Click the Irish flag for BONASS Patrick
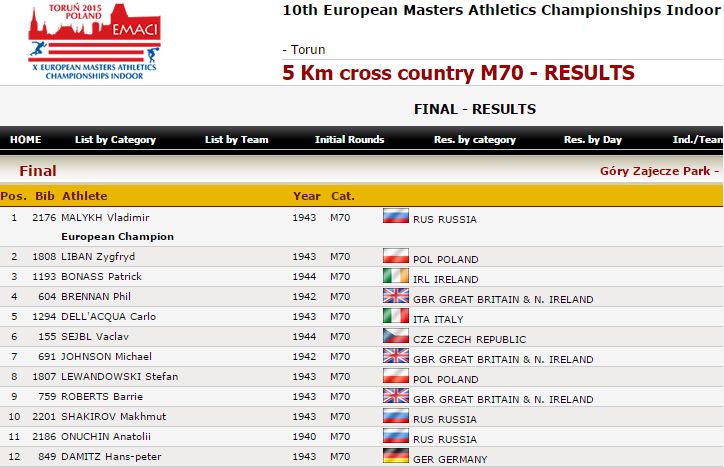Image resolution: width=724 pixels, height=467 pixels. pyautogui.click(x=396, y=276)
